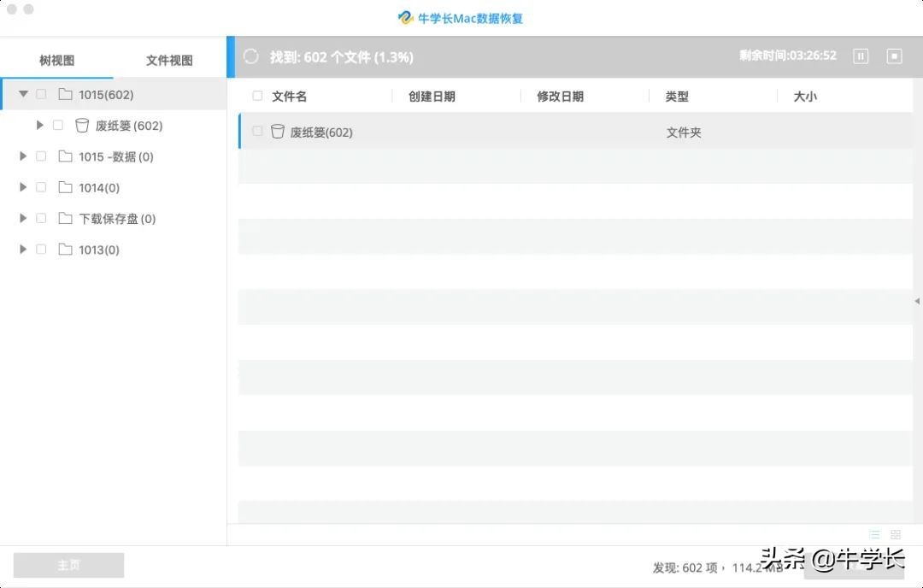
Task: Click the 主页 button
Action: pos(68,565)
